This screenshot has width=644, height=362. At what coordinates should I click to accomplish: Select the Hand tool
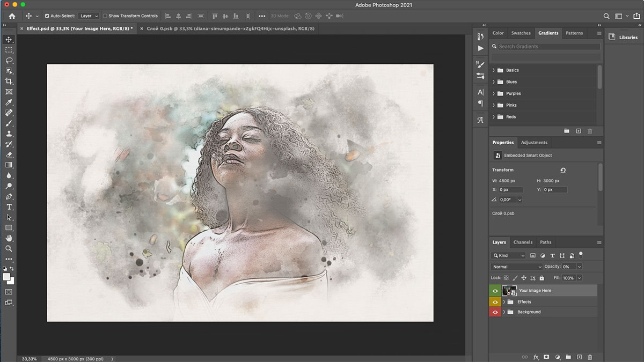click(9, 238)
